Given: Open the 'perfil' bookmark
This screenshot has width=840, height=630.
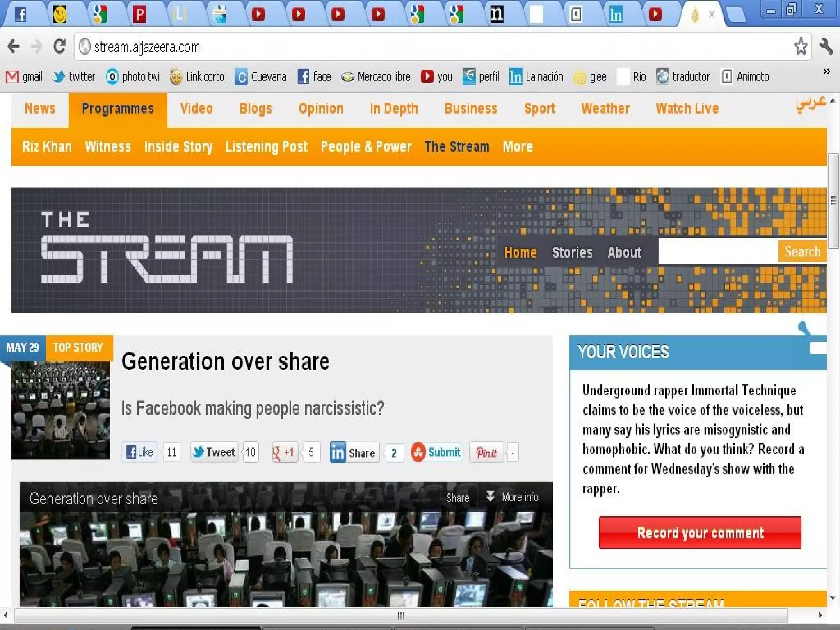Looking at the screenshot, I should pos(481,76).
